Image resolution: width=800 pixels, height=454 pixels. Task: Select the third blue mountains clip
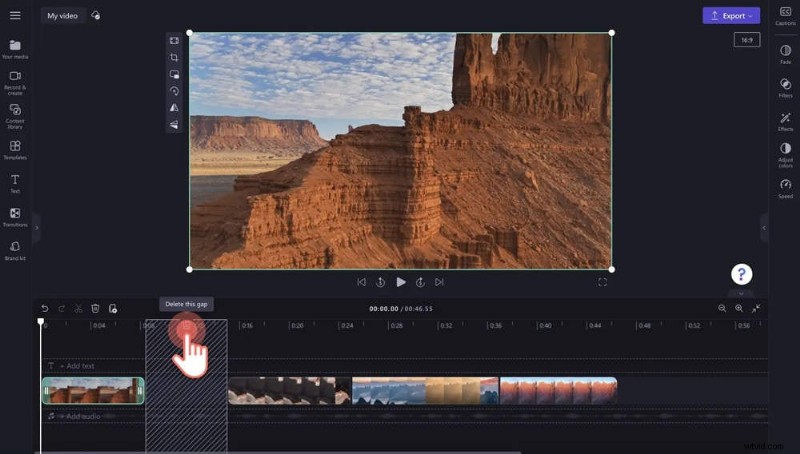click(x=425, y=391)
